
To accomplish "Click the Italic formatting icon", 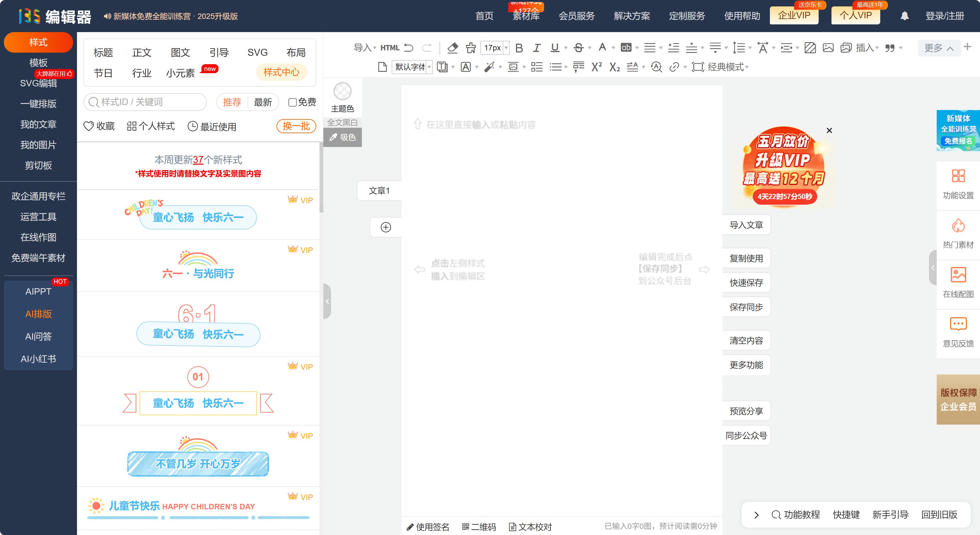I will point(536,48).
